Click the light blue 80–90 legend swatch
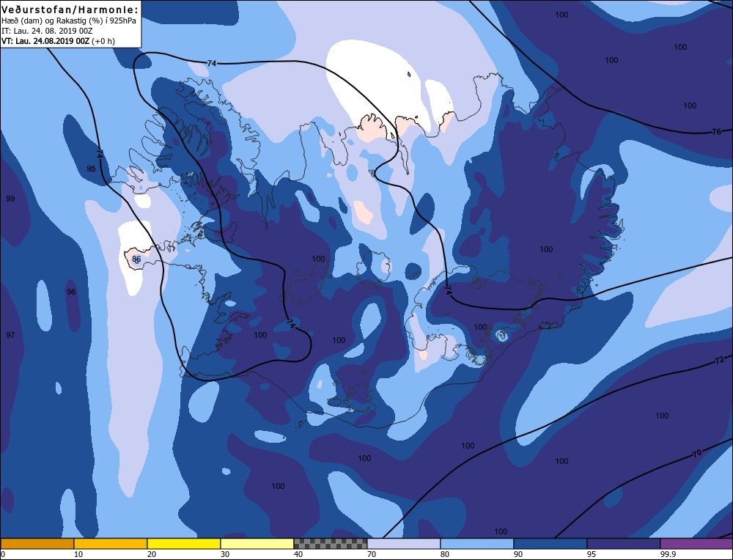The height and width of the screenshot is (560, 733). (x=477, y=544)
